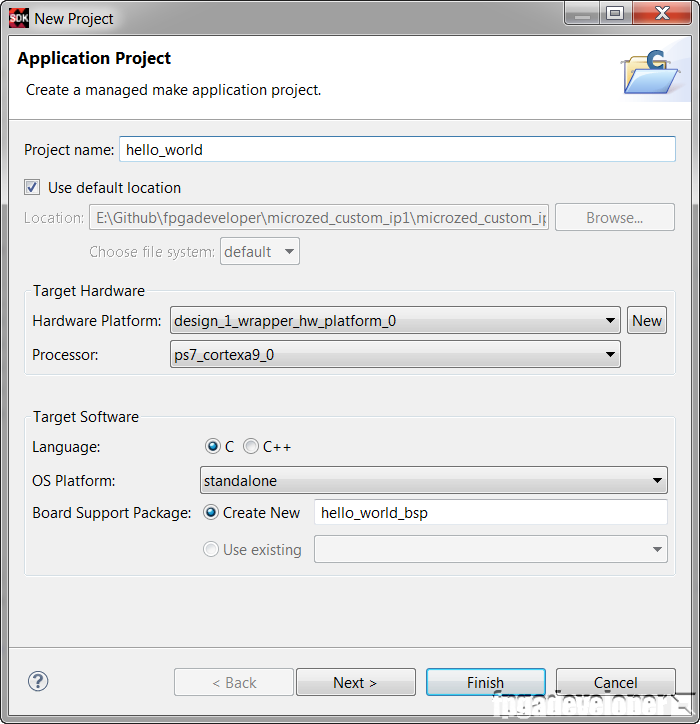This screenshot has height=724, width=700.
Task: Go back with the Back button
Action: (x=234, y=682)
